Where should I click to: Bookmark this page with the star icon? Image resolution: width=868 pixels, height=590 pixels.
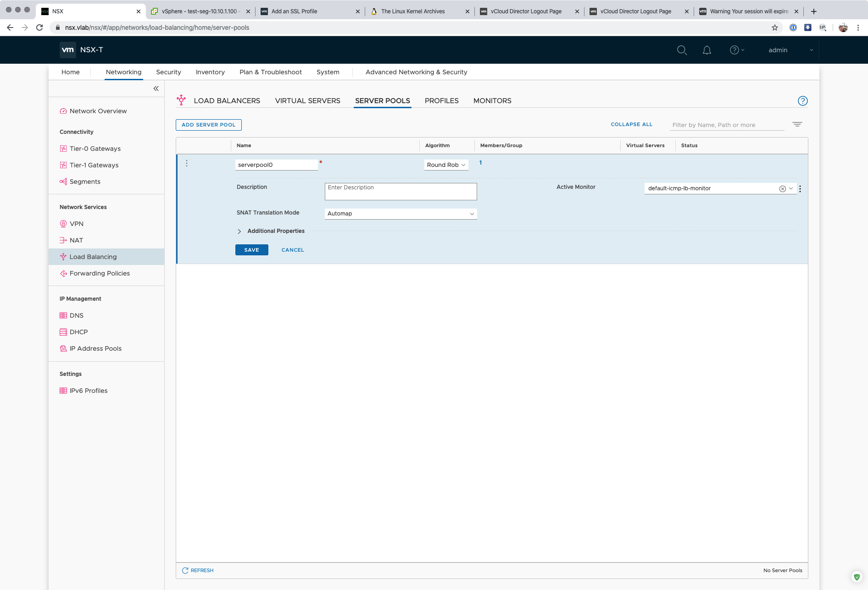coord(775,28)
